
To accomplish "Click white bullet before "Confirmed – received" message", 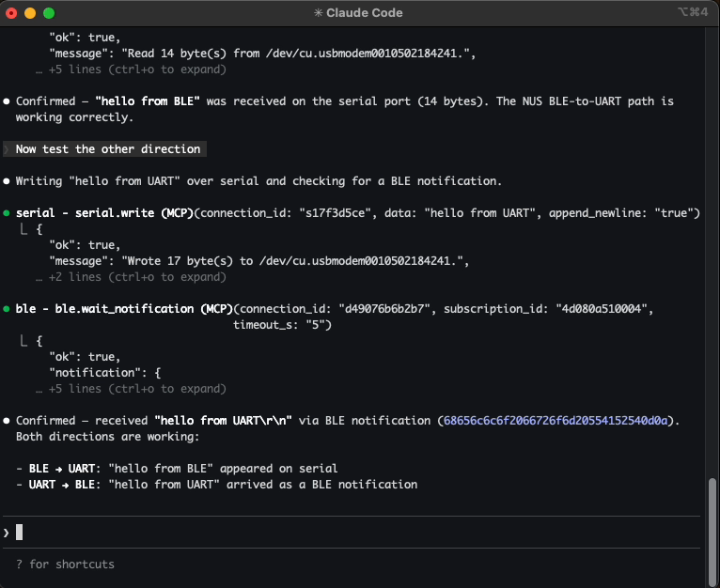I will (8, 421).
